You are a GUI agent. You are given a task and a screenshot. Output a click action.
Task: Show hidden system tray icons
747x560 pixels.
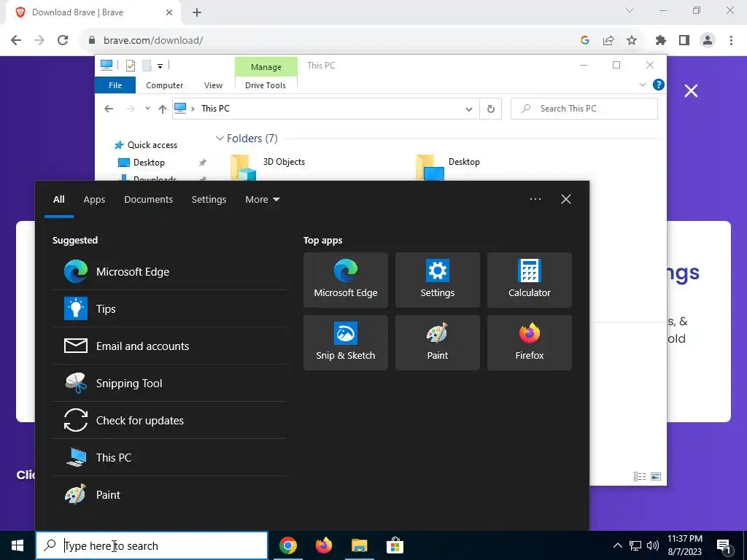[617, 545]
